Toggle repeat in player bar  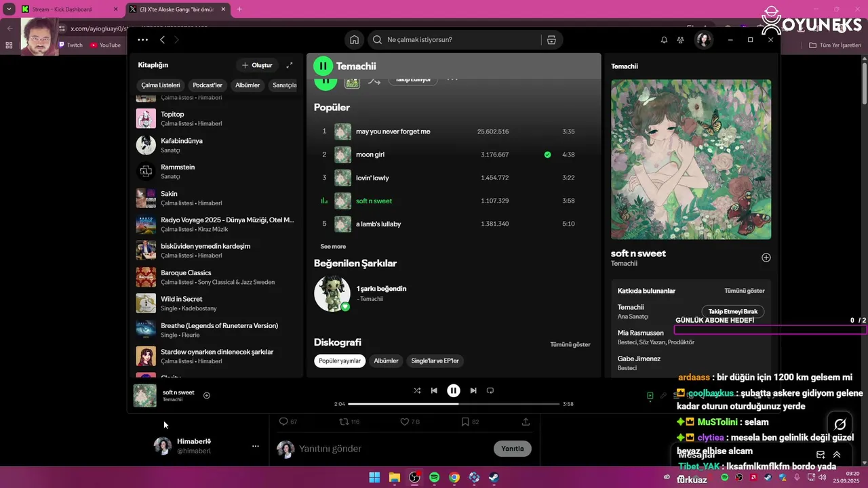490,390
